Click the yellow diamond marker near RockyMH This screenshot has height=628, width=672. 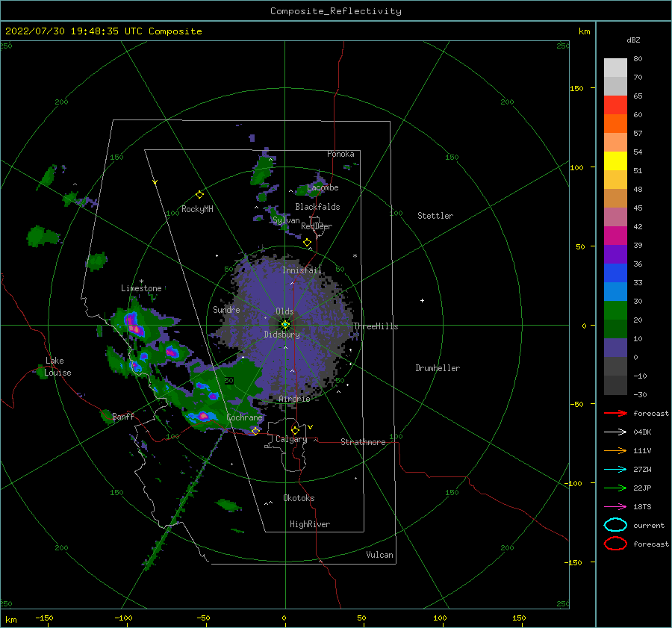pyautogui.click(x=199, y=195)
